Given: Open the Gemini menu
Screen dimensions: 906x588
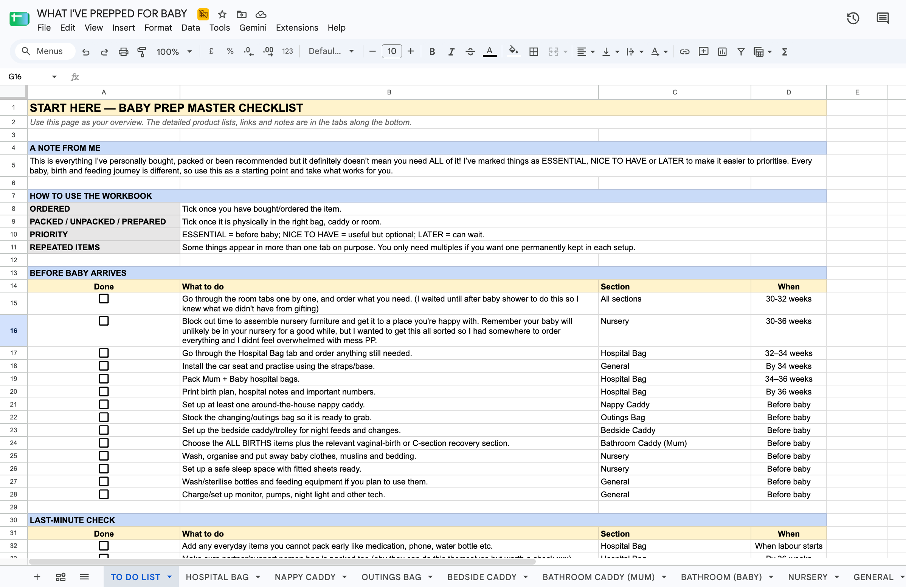Looking at the screenshot, I should [253, 28].
